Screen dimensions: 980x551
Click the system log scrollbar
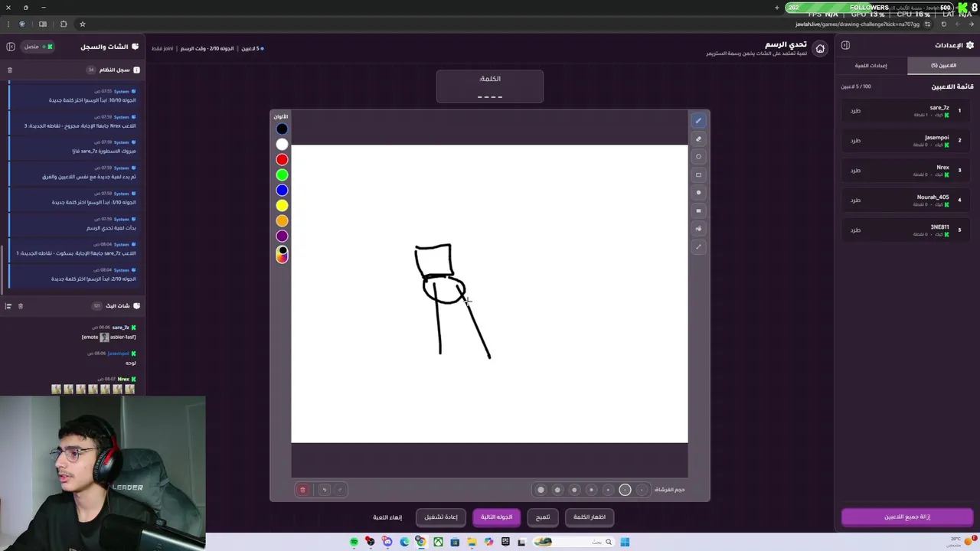[x=2, y=268]
